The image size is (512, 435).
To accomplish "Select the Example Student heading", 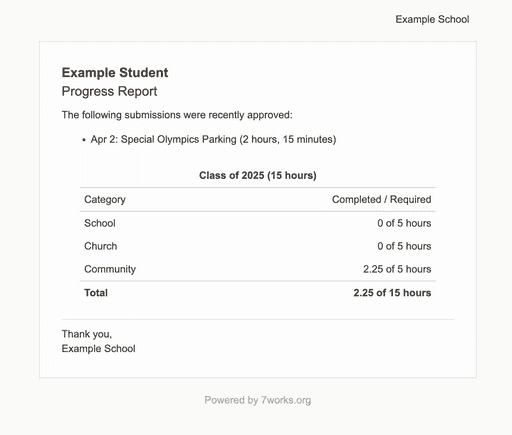I will [115, 73].
